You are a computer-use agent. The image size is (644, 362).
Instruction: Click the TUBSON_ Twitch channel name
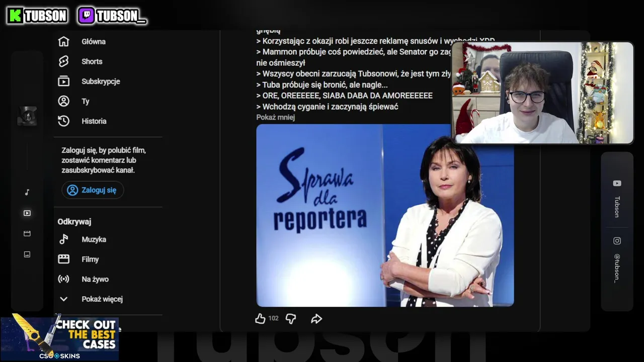click(121, 16)
